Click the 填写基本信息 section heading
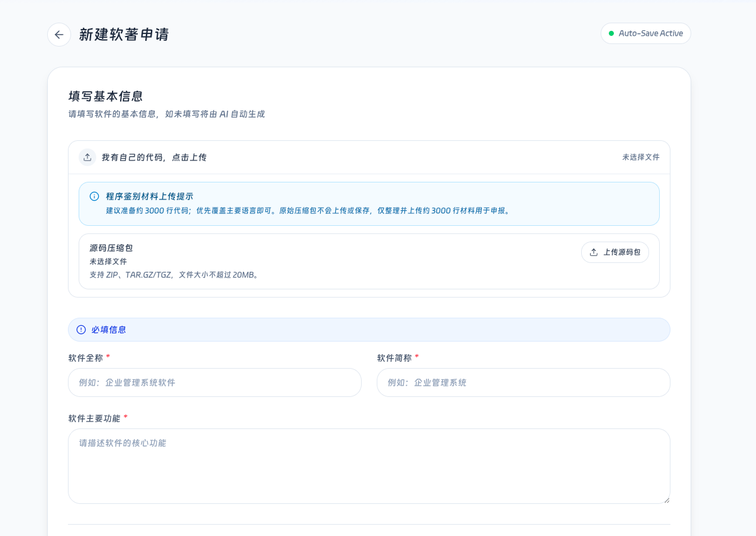 [x=106, y=96]
